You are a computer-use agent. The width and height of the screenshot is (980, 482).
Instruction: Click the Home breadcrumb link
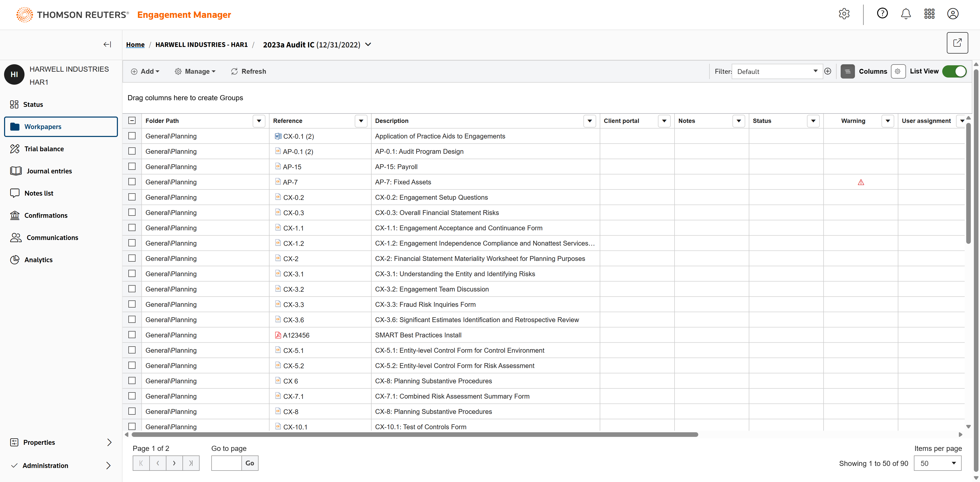click(x=135, y=44)
